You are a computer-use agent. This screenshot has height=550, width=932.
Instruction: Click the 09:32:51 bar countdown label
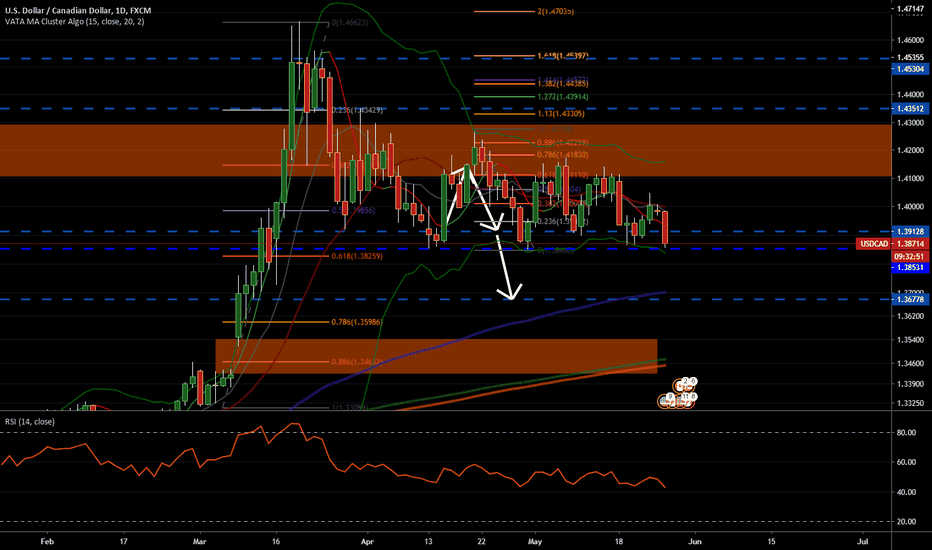[x=909, y=256]
